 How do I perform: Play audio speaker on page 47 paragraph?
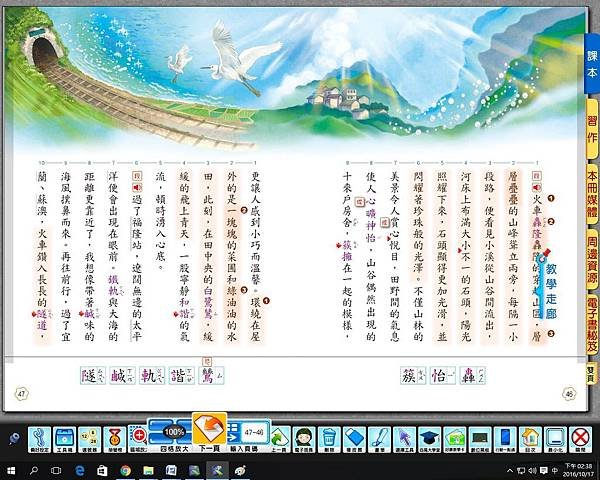click(x=137, y=188)
